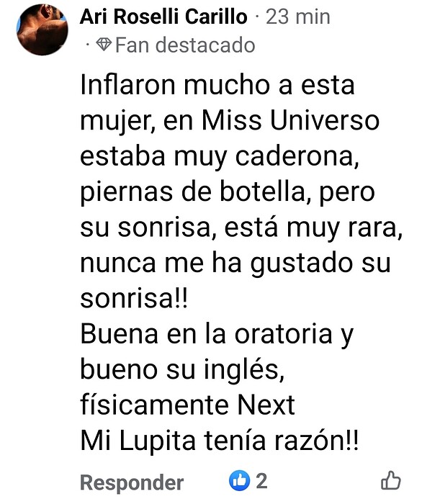
Task: Click the phrase nunca me ha gustado
Action: (216, 264)
